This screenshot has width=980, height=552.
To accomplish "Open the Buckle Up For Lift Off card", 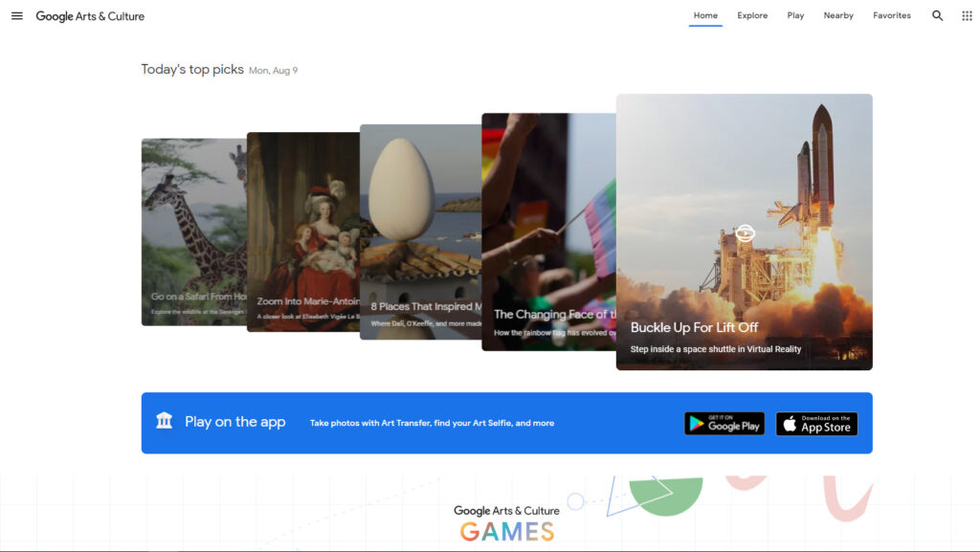I will (745, 232).
